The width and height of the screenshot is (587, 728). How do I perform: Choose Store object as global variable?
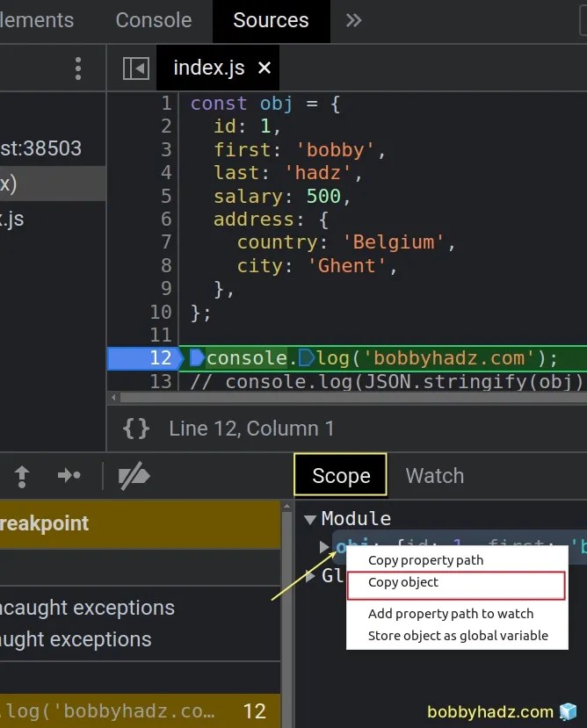click(x=456, y=635)
